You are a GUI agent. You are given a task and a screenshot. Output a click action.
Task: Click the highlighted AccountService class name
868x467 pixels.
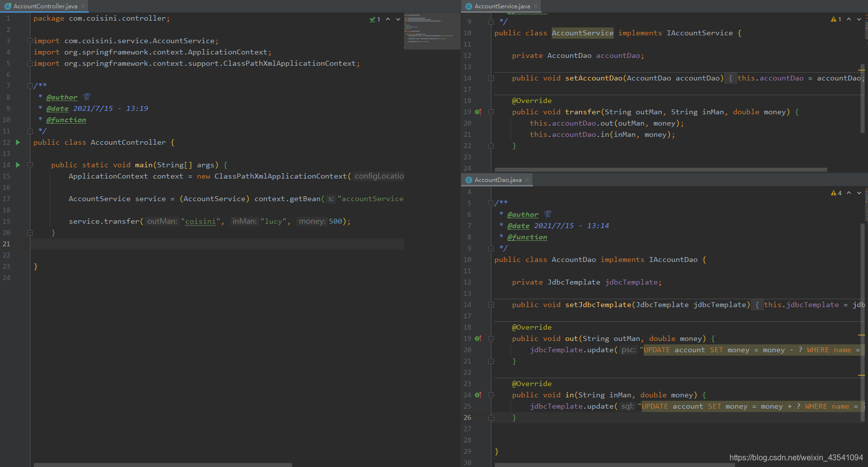pos(583,33)
